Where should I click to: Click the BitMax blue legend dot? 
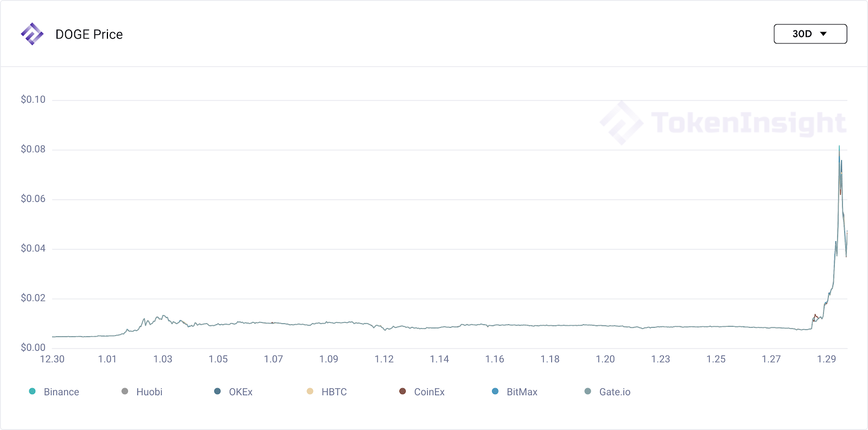point(495,391)
